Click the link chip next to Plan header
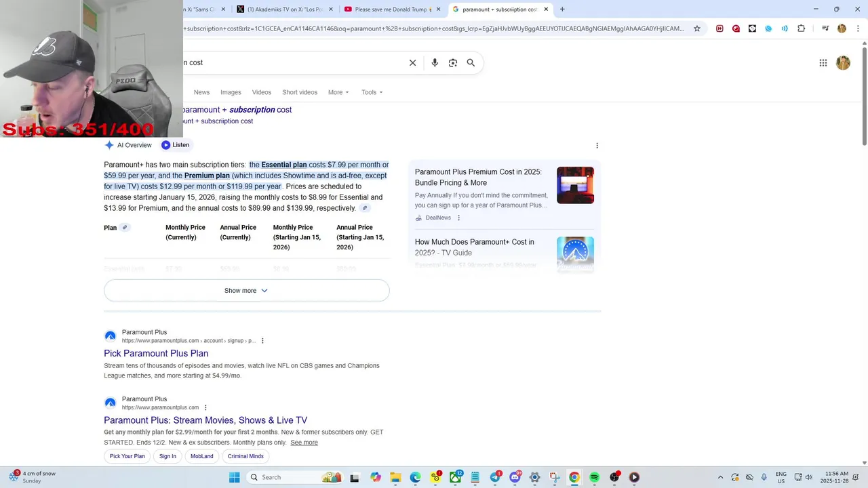868x488 pixels. [x=125, y=228]
